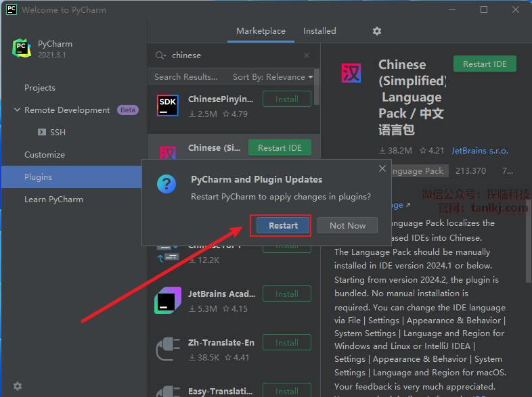Click the 213.370 version number
Screen dimensions: 532x397
point(470,171)
